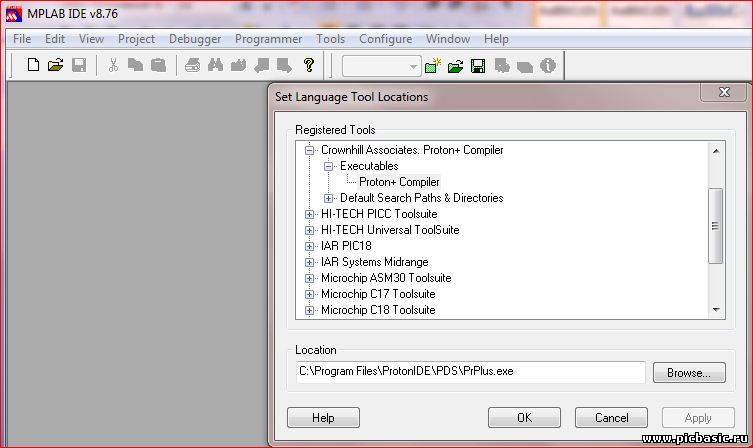Click scrollbar up arrow in Registered Tools

click(x=716, y=151)
